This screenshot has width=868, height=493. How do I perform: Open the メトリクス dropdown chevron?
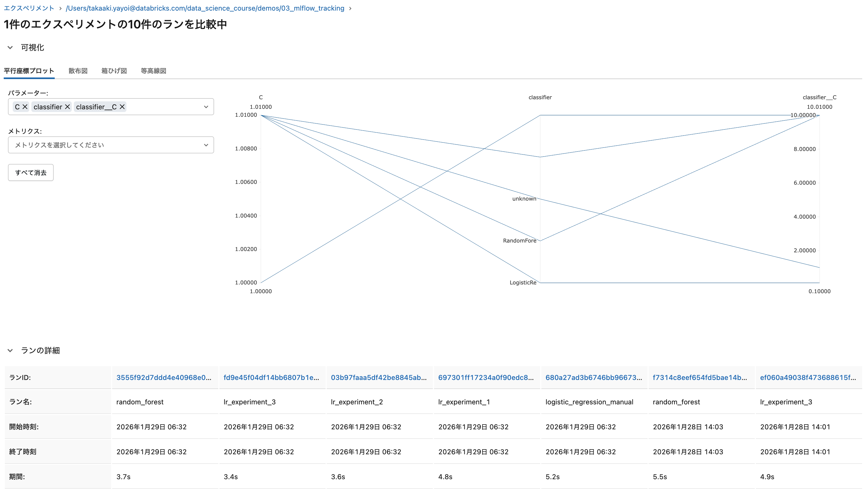[206, 145]
